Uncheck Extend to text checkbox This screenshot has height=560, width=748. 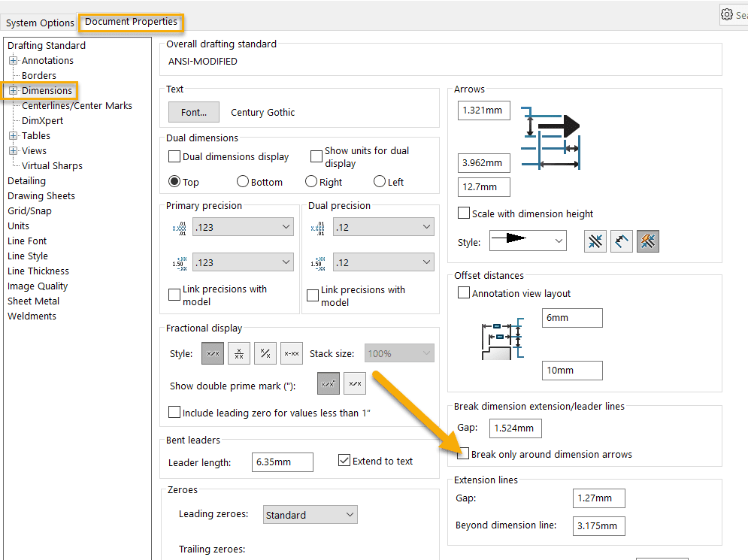(344, 460)
